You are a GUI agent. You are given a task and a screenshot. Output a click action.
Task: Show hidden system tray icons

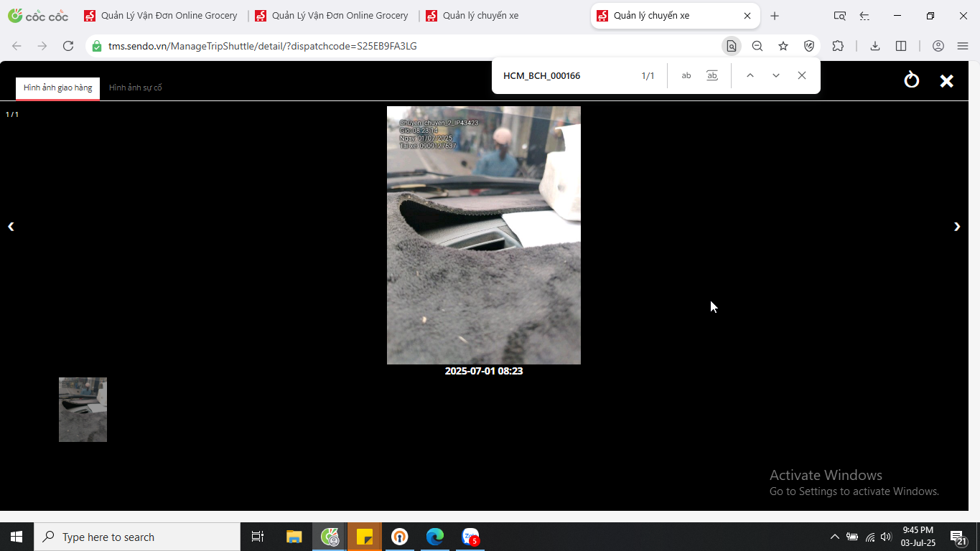pyautogui.click(x=834, y=537)
